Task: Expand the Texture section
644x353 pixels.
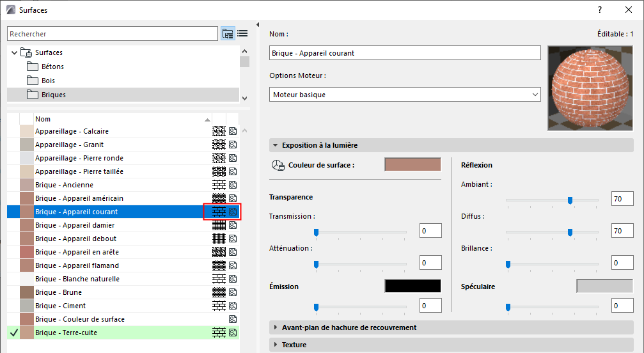Action: [275, 345]
